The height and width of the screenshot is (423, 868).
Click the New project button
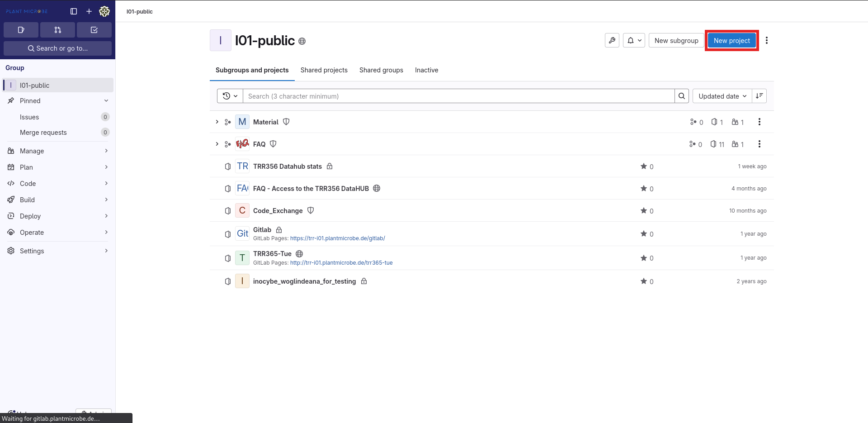point(732,40)
